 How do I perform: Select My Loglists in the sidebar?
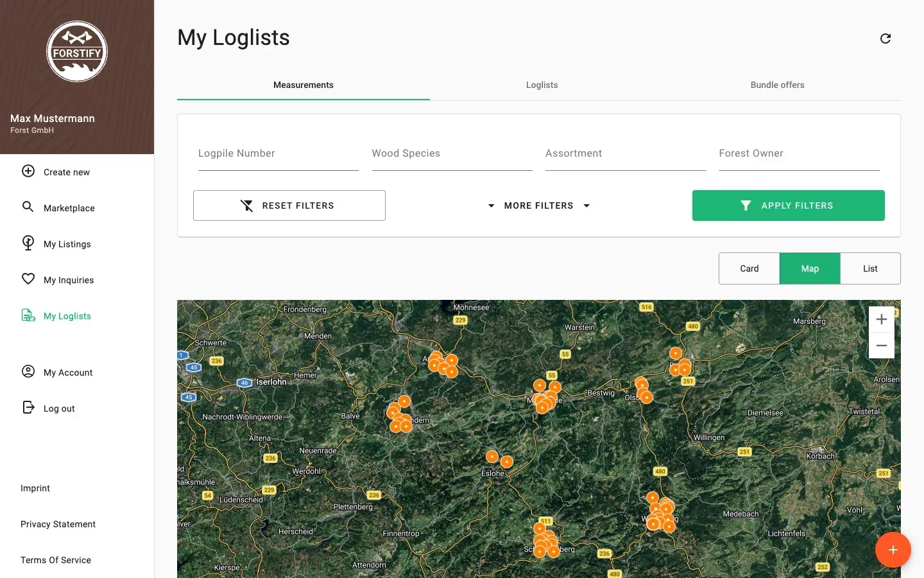67,316
